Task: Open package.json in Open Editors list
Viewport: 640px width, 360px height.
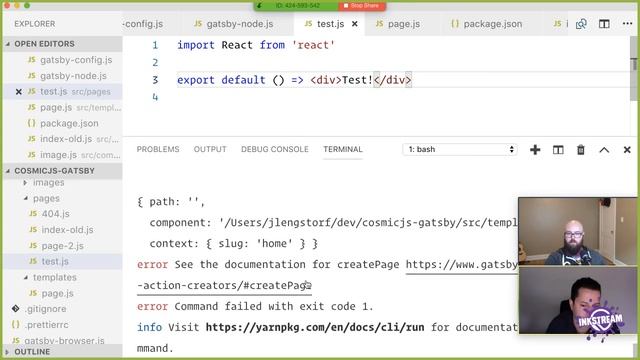Action: (x=69, y=123)
